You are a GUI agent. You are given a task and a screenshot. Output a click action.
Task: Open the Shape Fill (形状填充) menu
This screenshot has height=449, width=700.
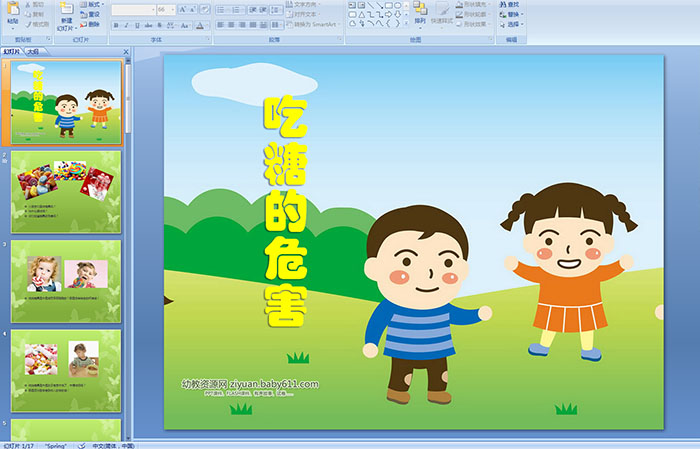(475, 4)
